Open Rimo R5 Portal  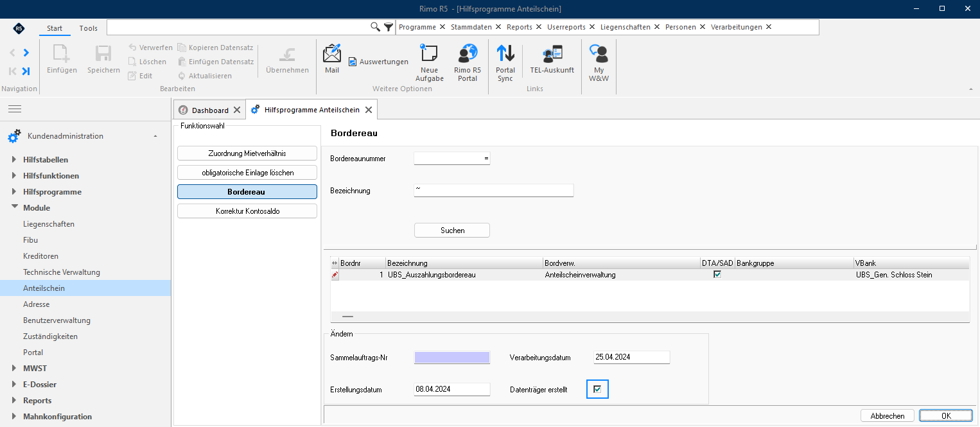[468, 63]
